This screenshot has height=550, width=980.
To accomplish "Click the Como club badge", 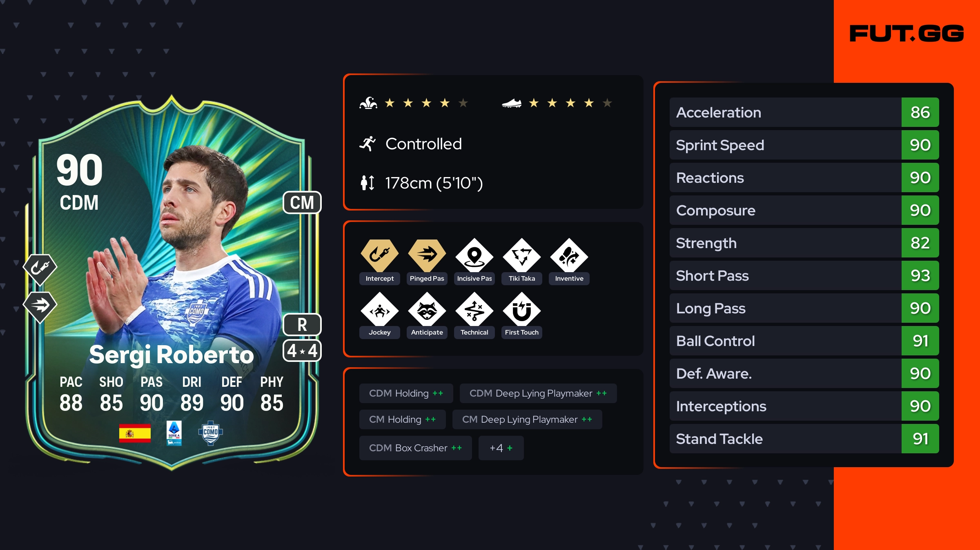I will 210,433.
